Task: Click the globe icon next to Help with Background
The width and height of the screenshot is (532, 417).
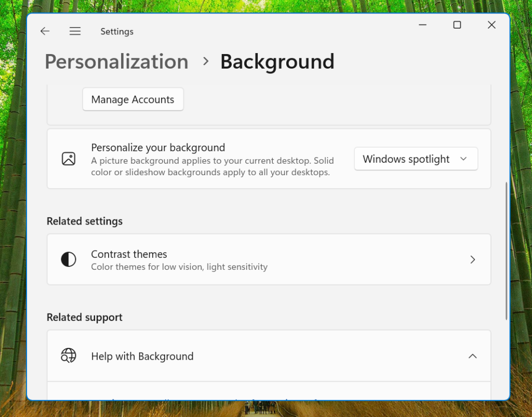Action: (x=68, y=356)
